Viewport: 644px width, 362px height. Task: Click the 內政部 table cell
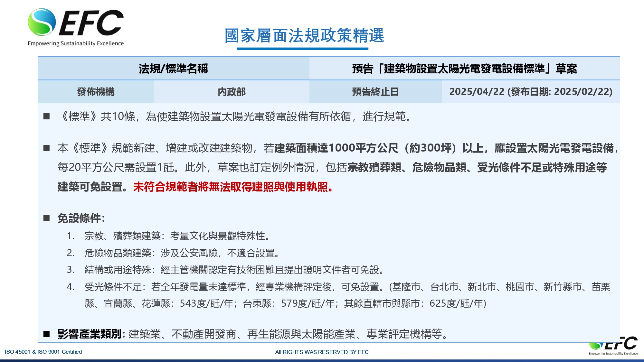pos(232,92)
